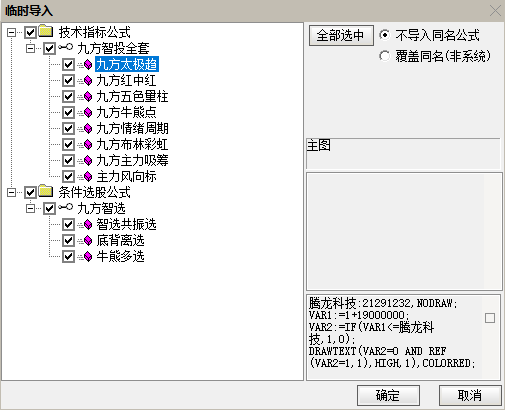Select the 九方情绪周期 formula label
This screenshot has width=505, height=410.
point(132,128)
